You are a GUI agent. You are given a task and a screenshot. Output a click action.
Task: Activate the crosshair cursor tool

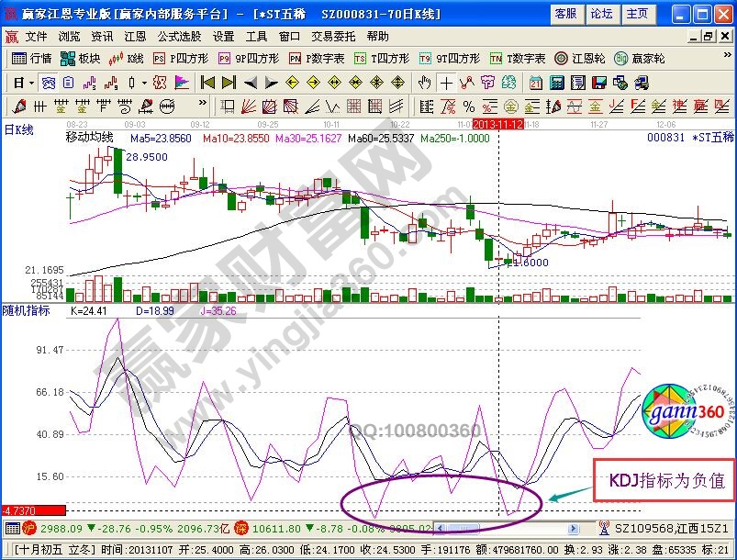pos(446,83)
